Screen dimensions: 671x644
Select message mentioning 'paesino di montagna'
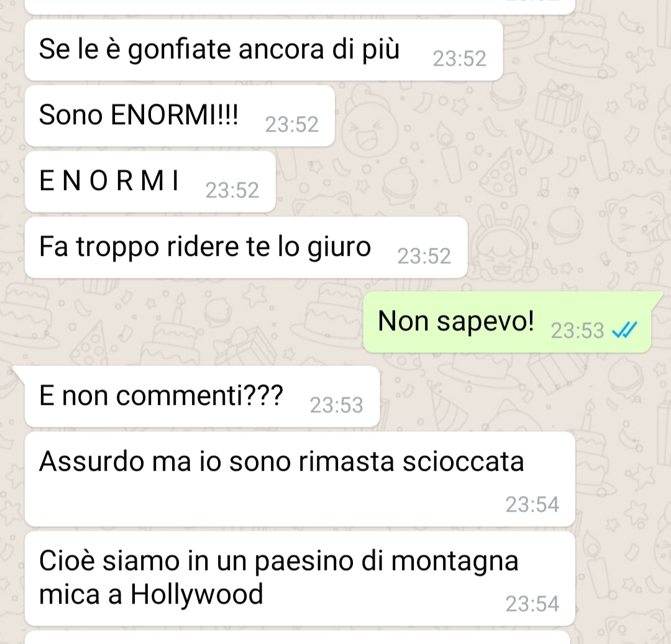(x=299, y=579)
